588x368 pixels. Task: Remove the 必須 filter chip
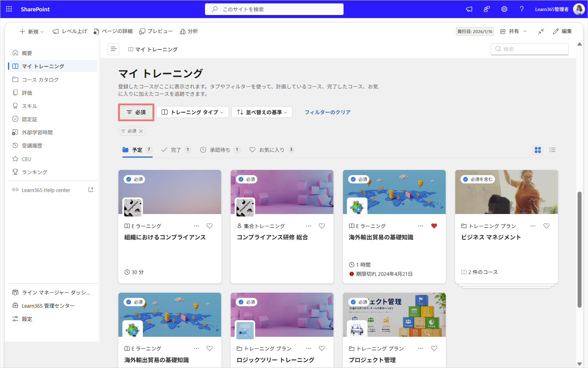tap(141, 131)
